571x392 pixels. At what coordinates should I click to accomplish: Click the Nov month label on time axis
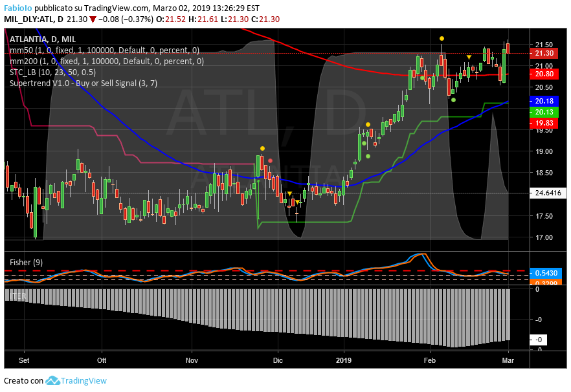coord(192,360)
